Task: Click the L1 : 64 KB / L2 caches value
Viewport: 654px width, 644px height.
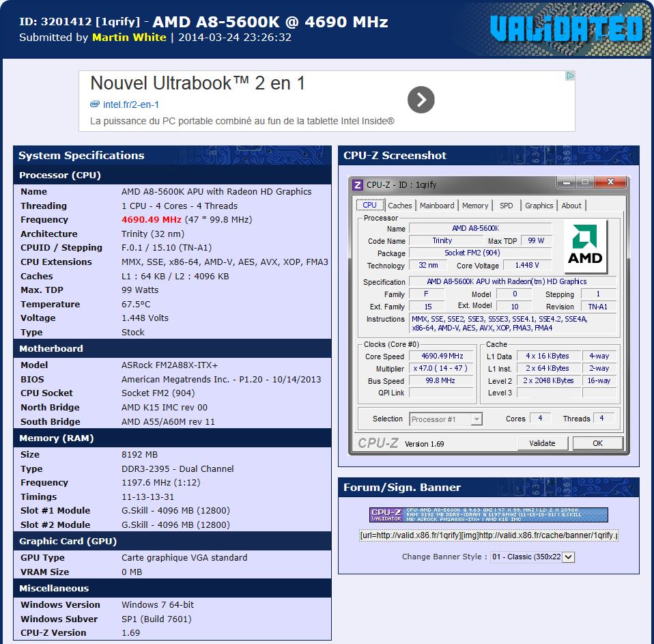Action: click(x=175, y=277)
